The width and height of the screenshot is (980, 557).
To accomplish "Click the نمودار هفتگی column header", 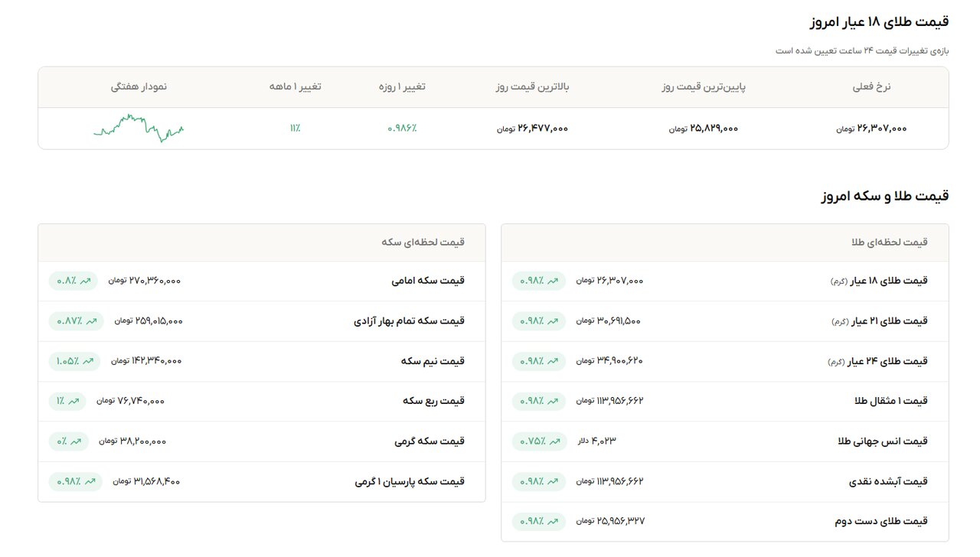I will point(139,86).
